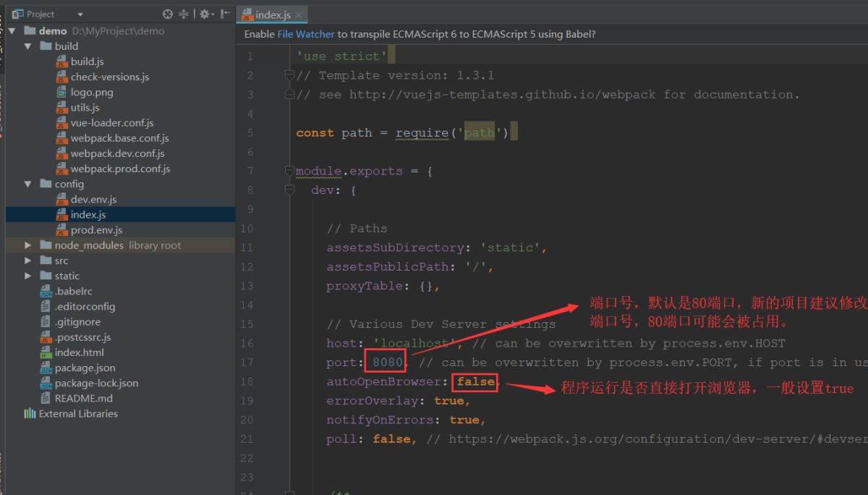The width and height of the screenshot is (868, 495).
Task: Select the index.js editor tab
Action: click(272, 14)
